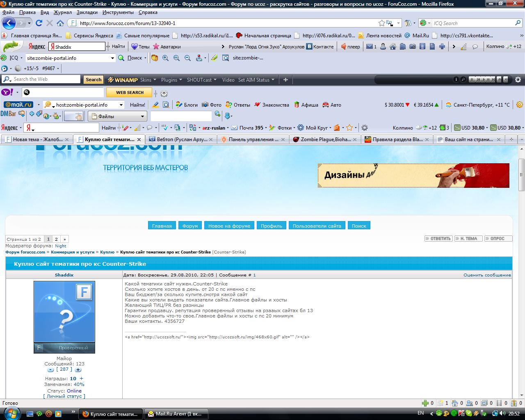Open Yahoo toolbar settings gear
The width and height of the screenshot is (525, 420).
point(164,93)
